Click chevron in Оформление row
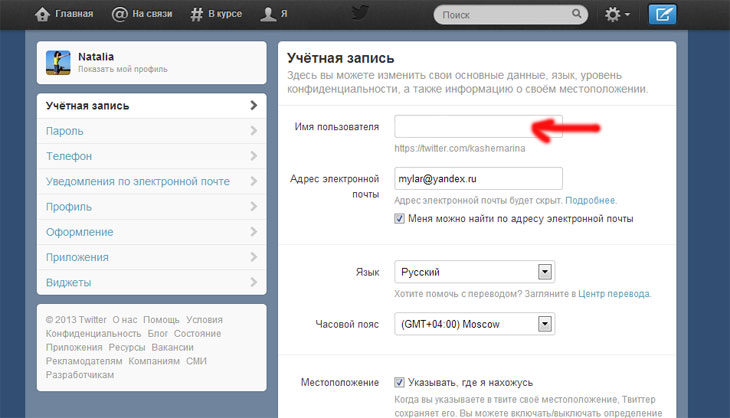This screenshot has height=418, width=730. click(x=254, y=232)
